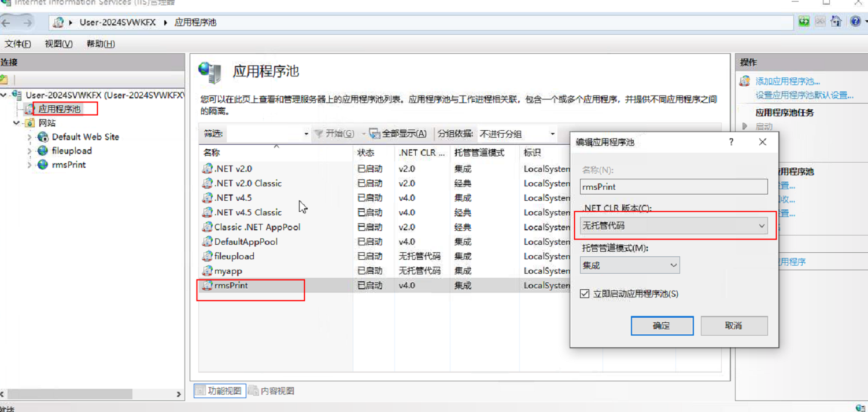
Task: Click User-2024SVWKFX in the address breadcrumb
Action: coord(117,23)
